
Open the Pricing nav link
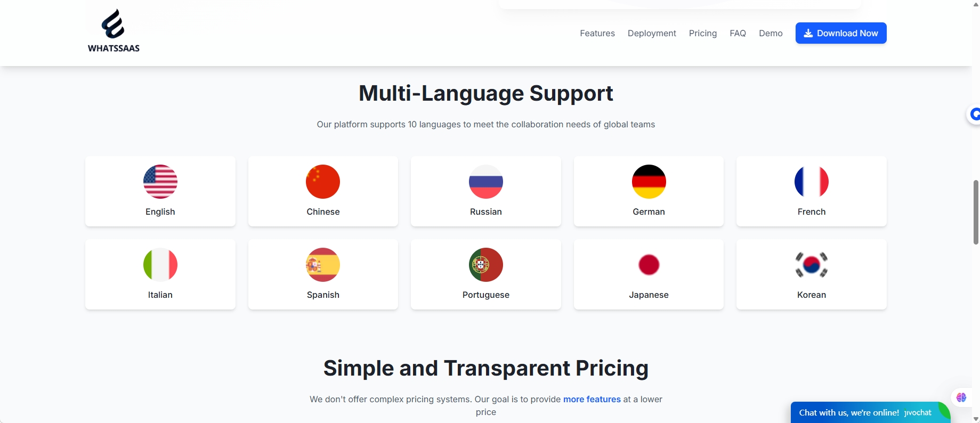click(x=703, y=33)
